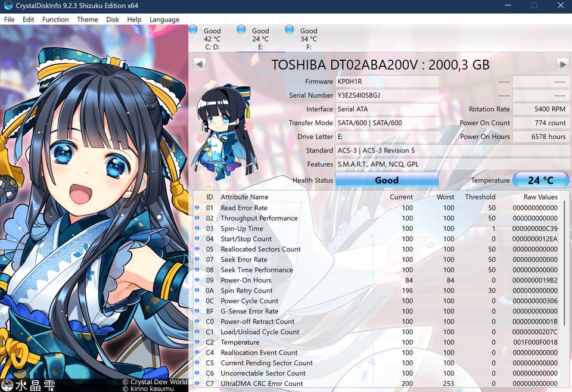Open the Edit menu
Screen dimensions: 572x392
(28, 19)
